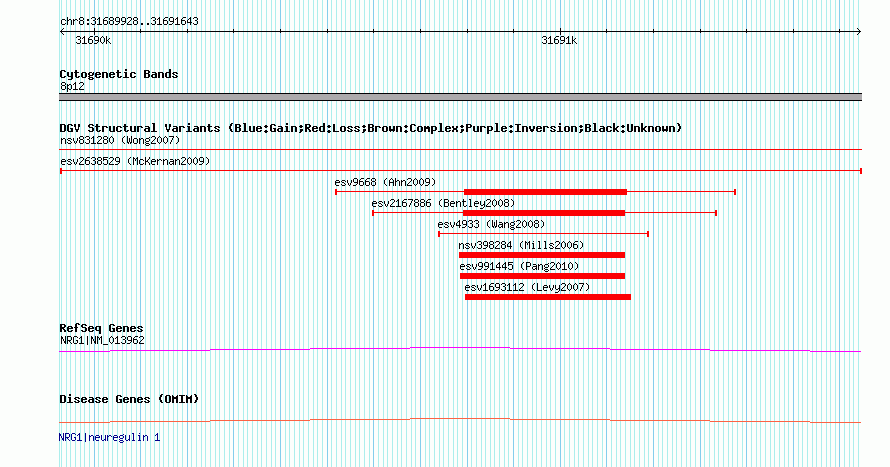Click the nsv831280 red loss line
The width and height of the screenshot is (890, 467).
point(460,150)
